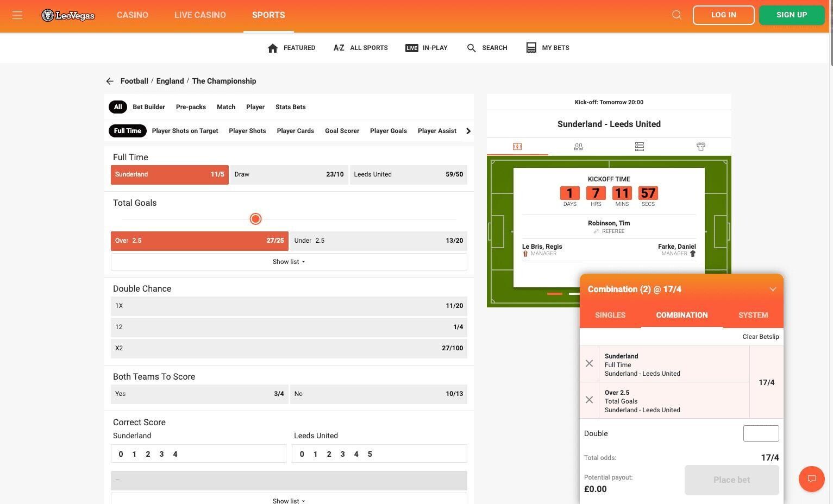Select Draw at 23/10
833x504 pixels.
click(x=289, y=174)
